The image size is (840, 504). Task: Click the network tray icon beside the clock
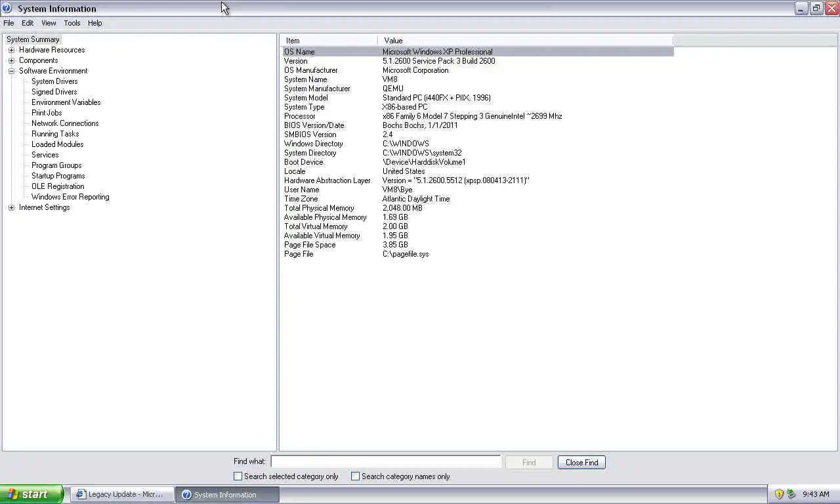(x=791, y=494)
